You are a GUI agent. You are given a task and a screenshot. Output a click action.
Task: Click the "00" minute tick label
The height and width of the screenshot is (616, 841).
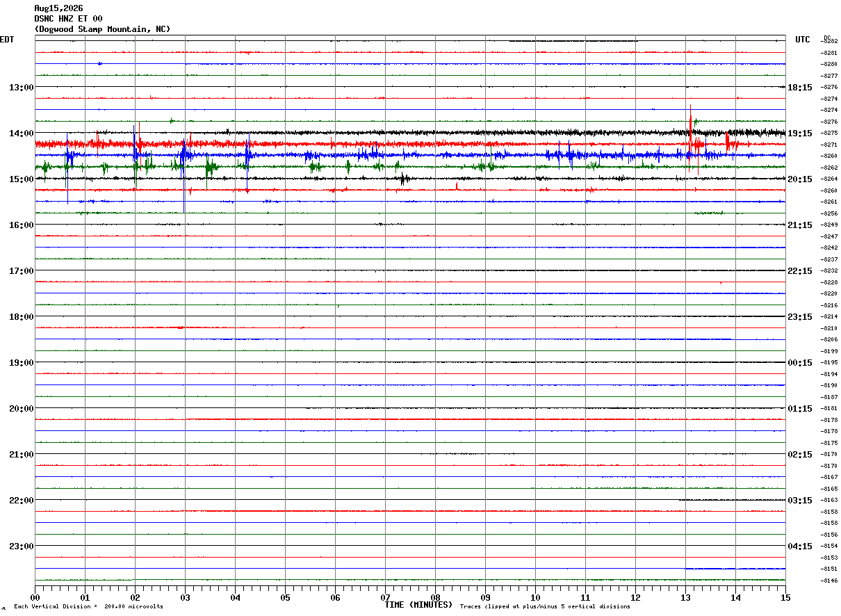(x=35, y=597)
